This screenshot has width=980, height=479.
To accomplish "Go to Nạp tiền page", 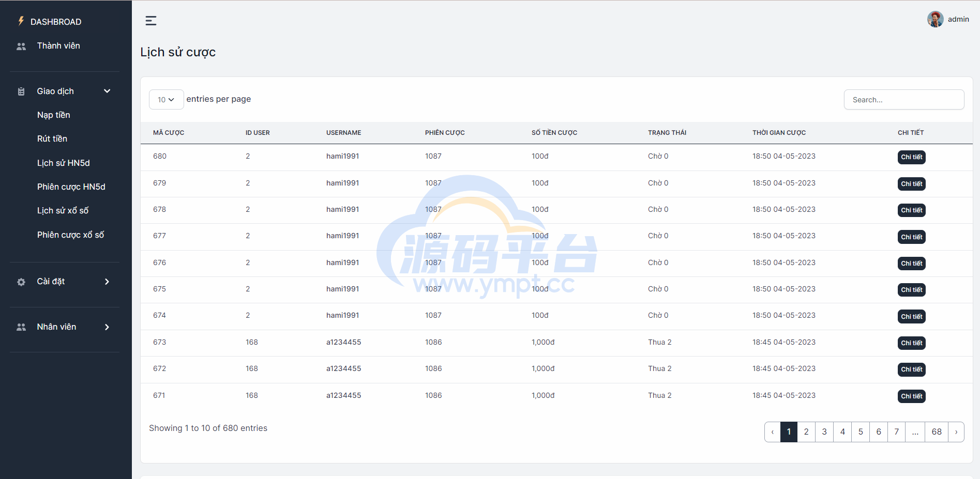I will coord(54,115).
